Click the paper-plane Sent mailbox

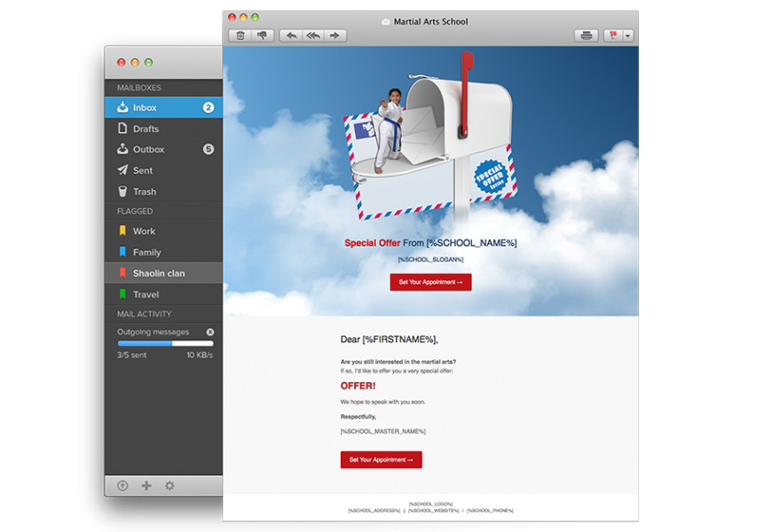tap(163, 170)
